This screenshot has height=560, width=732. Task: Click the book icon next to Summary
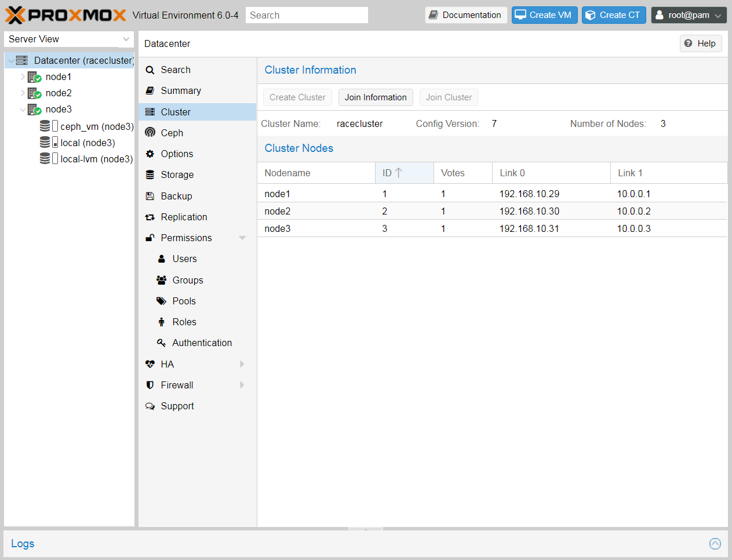point(150,90)
